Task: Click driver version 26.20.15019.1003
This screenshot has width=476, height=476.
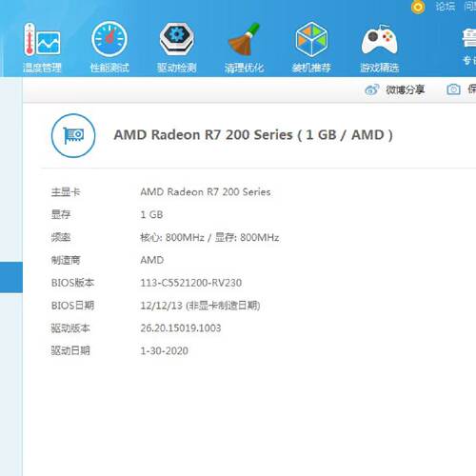Action: [x=181, y=328]
